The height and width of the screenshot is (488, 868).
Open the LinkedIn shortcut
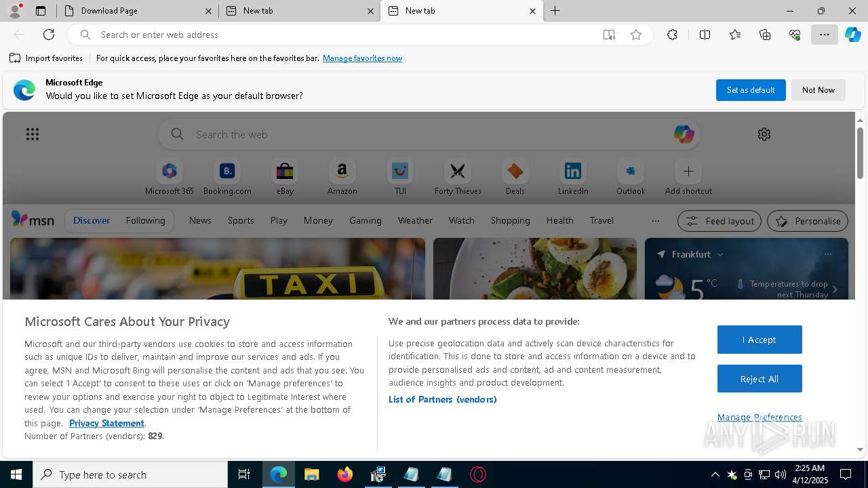pos(573,178)
